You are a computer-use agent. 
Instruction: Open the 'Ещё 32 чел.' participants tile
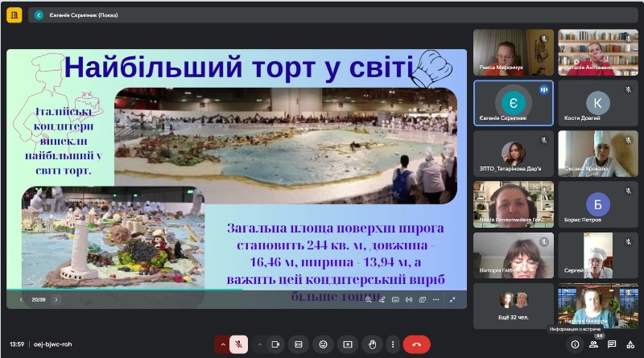click(513, 306)
